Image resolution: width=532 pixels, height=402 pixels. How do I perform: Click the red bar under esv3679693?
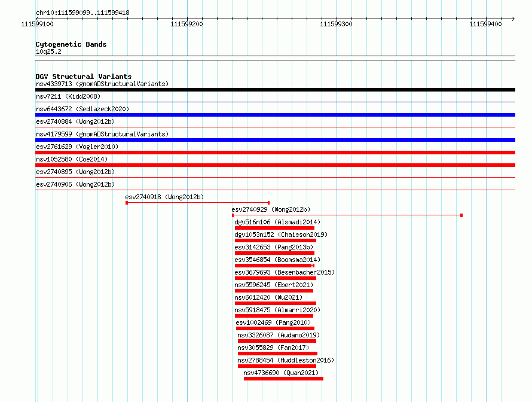click(276, 278)
